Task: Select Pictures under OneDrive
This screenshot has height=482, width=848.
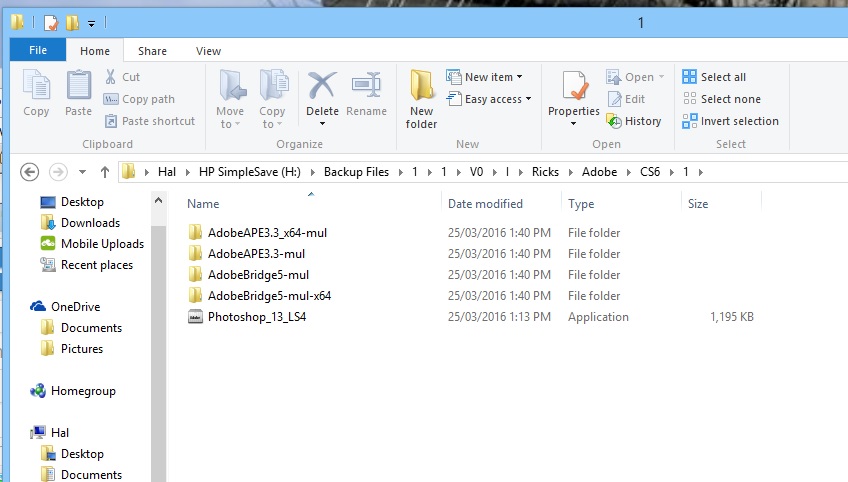Action: 82,349
